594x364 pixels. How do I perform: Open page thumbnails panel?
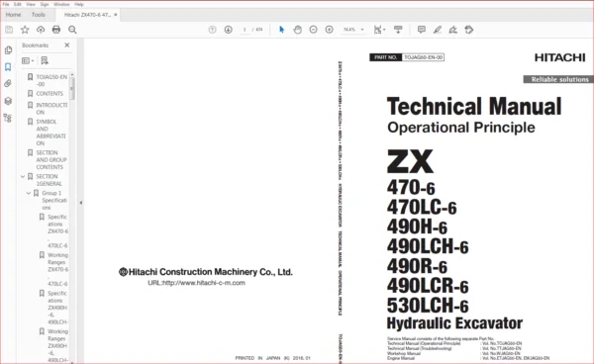8,49
